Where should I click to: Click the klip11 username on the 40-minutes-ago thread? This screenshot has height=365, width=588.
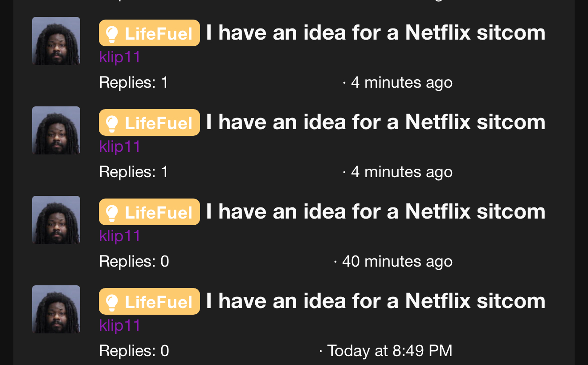pos(120,236)
